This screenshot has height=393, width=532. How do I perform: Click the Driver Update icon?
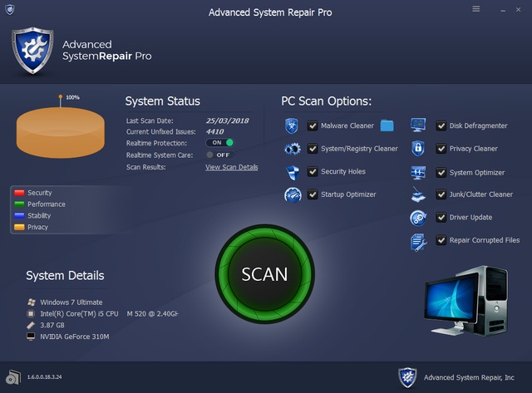[x=418, y=218]
